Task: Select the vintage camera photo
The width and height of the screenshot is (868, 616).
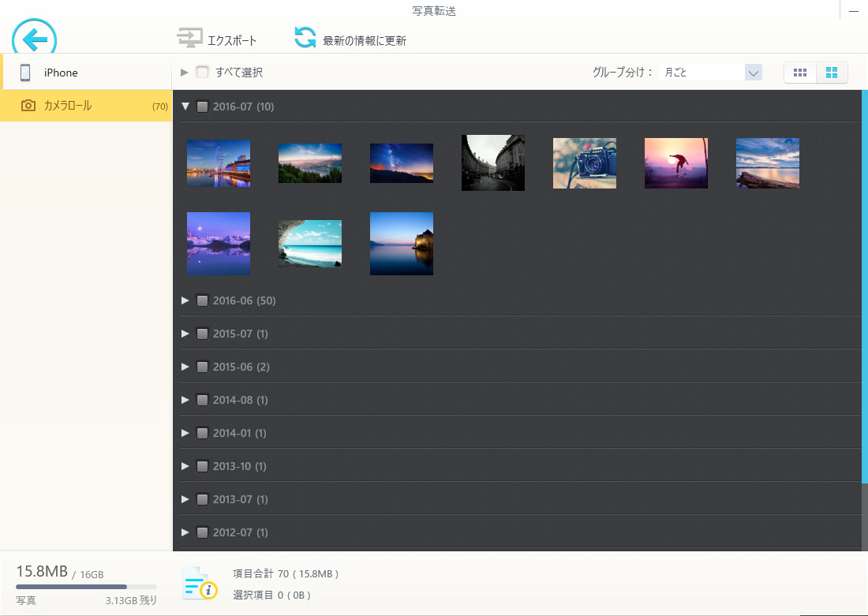Action: 585,163
